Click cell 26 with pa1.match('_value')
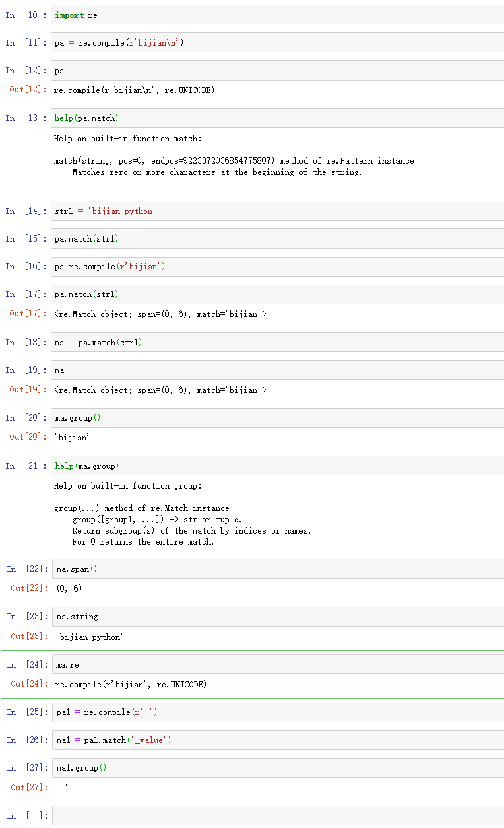504x828 pixels. [278, 740]
